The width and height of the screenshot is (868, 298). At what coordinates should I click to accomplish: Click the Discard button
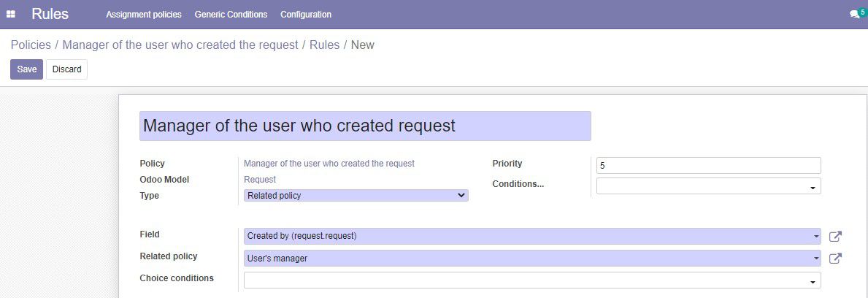(67, 69)
